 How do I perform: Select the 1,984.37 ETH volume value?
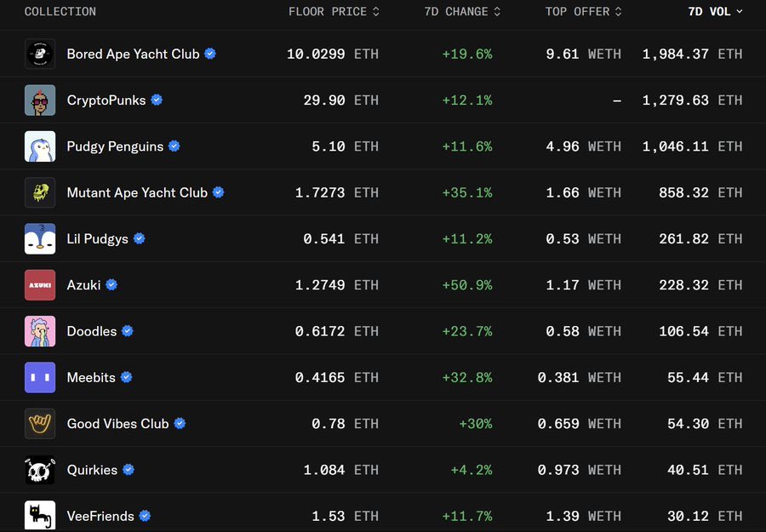point(692,54)
